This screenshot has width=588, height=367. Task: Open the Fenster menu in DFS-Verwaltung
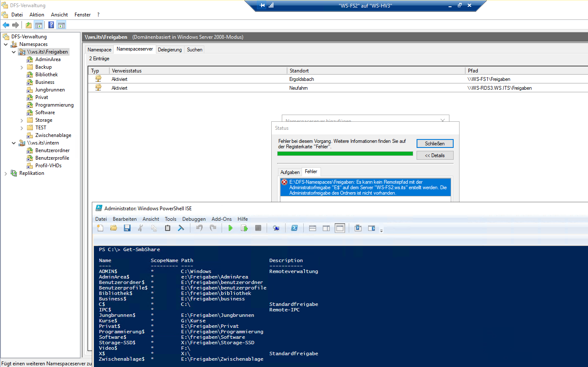click(x=83, y=15)
